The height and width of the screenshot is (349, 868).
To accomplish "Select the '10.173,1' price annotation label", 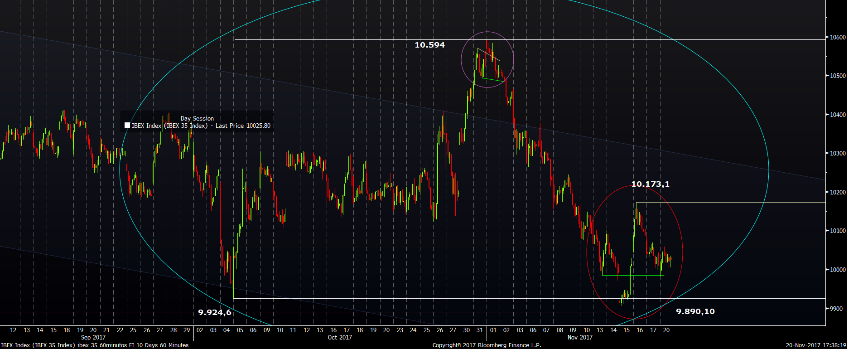I will 650,184.
